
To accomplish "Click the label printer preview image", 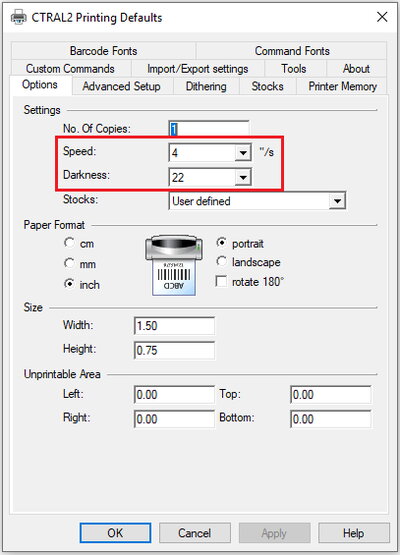I will (174, 265).
